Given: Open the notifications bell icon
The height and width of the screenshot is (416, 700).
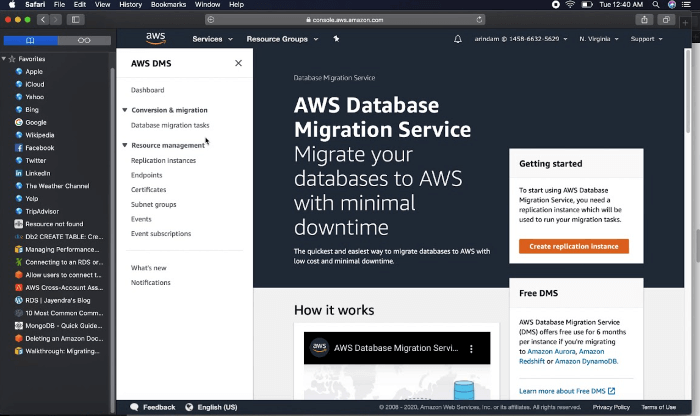Looking at the screenshot, I should coord(458,39).
